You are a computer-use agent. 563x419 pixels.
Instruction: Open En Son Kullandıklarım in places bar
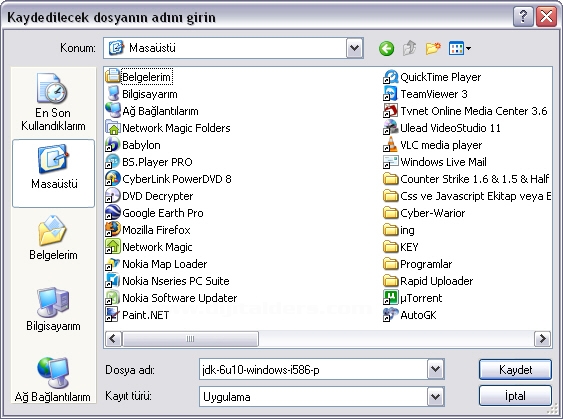[53, 102]
